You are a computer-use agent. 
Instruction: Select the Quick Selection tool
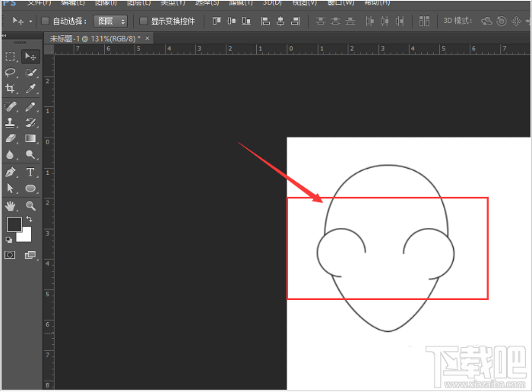pos(30,72)
